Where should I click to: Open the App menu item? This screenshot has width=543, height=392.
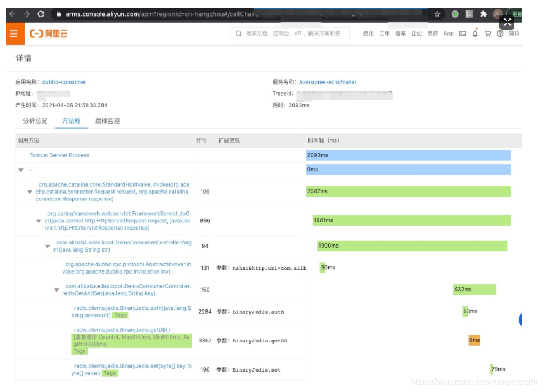tap(448, 34)
